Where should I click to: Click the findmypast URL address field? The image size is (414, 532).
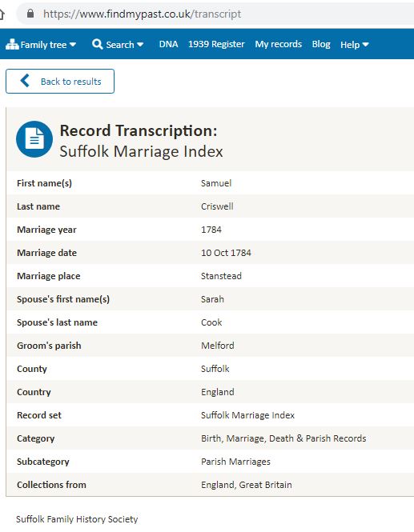coord(215,14)
